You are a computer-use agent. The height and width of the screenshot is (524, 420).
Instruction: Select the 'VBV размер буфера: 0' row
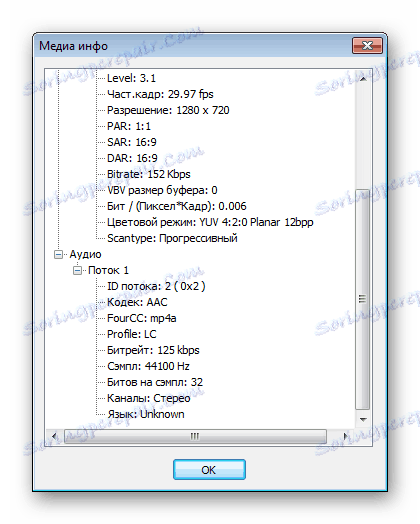tap(162, 190)
